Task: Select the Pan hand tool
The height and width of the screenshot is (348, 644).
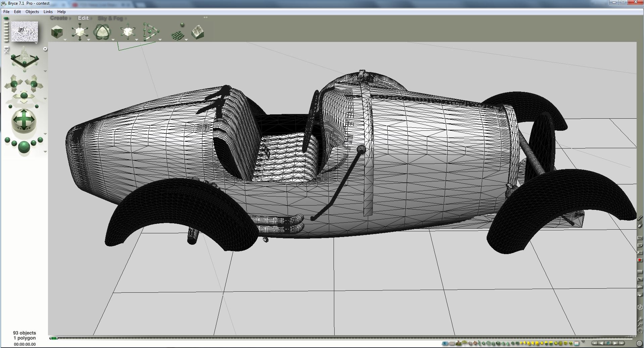Action: [x=640, y=331]
